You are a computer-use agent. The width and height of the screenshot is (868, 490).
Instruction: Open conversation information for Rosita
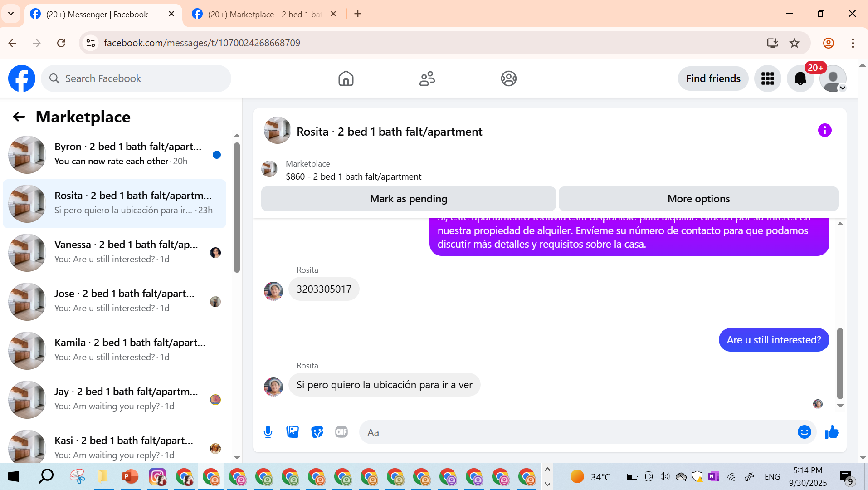point(824,131)
